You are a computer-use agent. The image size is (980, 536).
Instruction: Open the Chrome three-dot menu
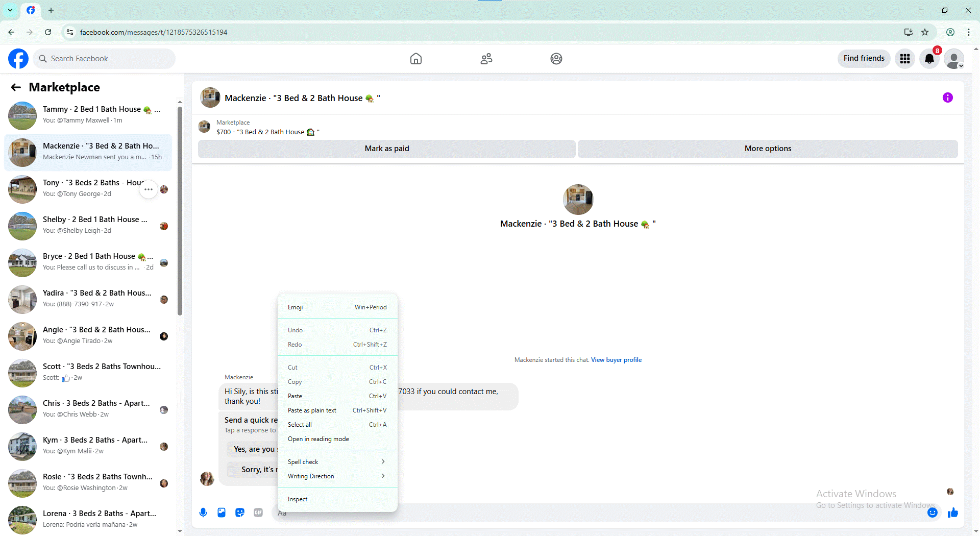(969, 32)
